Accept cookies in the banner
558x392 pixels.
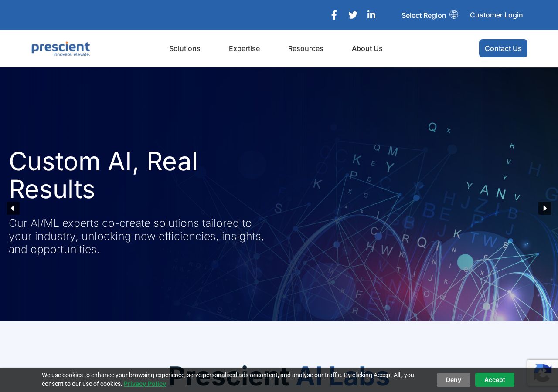click(495, 380)
